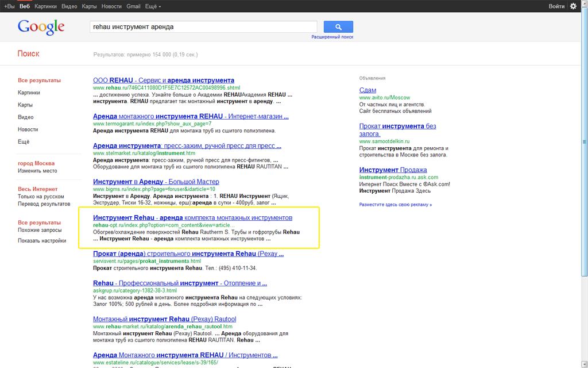Click +Вы in top bar

click(x=9, y=6)
